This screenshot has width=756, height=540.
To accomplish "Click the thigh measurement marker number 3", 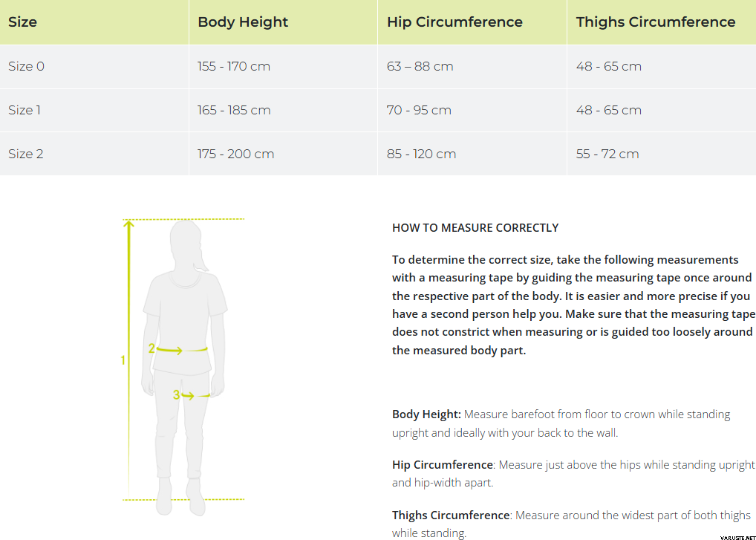I will pos(177,395).
